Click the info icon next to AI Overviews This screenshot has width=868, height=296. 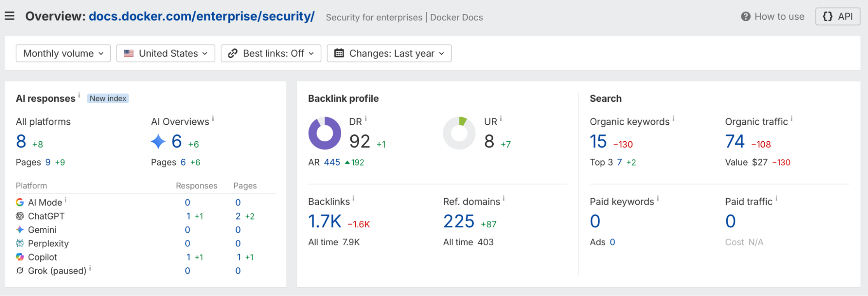[213, 118]
